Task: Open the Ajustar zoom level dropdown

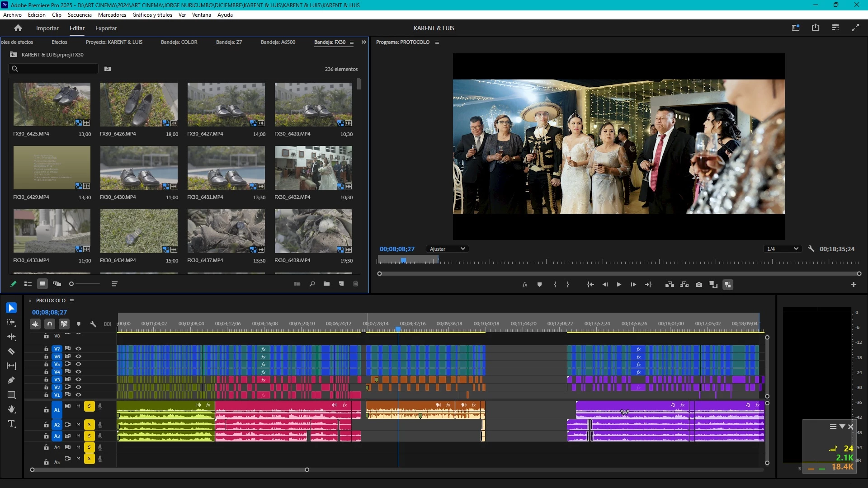Action: (447, 249)
